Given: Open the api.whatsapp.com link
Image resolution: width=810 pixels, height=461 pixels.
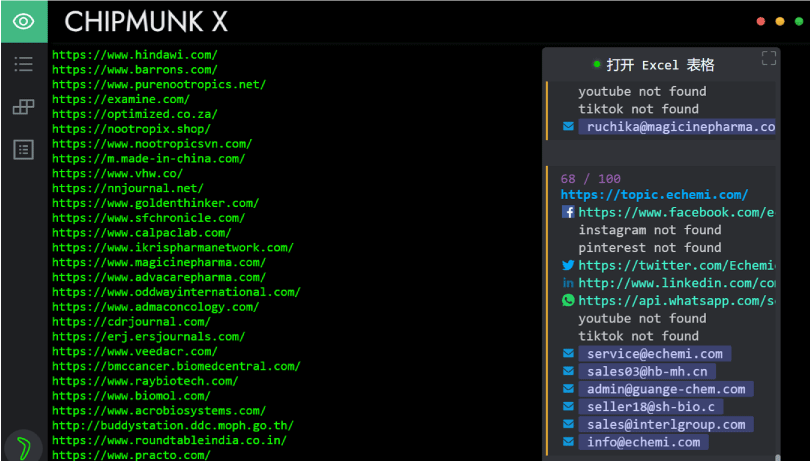Looking at the screenshot, I should click(x=676, y=301).
